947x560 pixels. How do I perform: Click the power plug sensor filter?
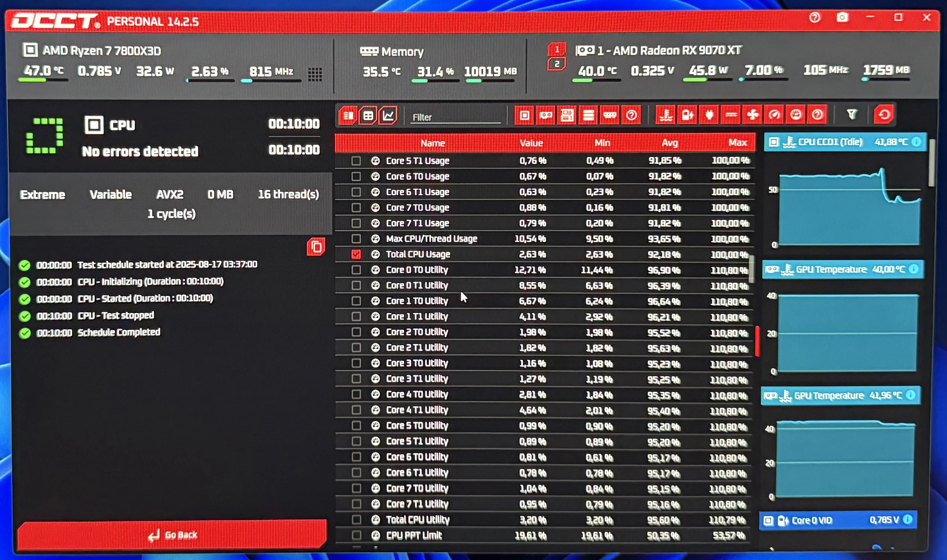(709, 115)
